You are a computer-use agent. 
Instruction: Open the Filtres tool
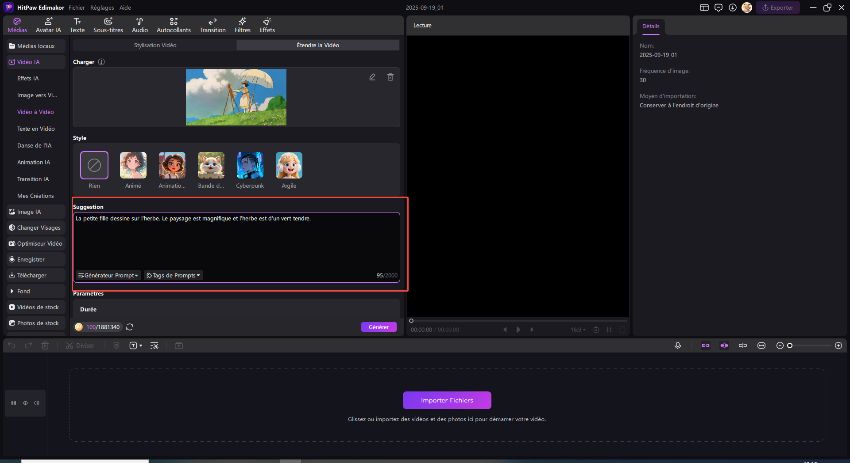(242, 25)
